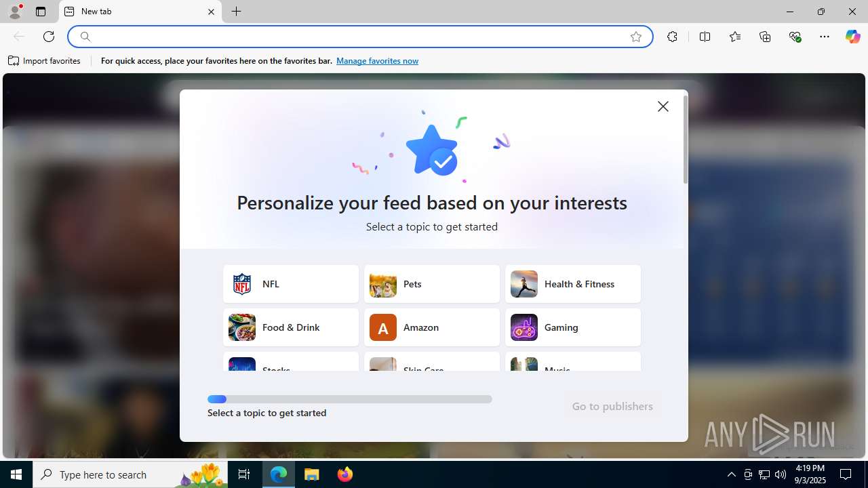Open the Collections icon
Image resolution: width=868 pixels, height=488 pixels.
point(765,37)
